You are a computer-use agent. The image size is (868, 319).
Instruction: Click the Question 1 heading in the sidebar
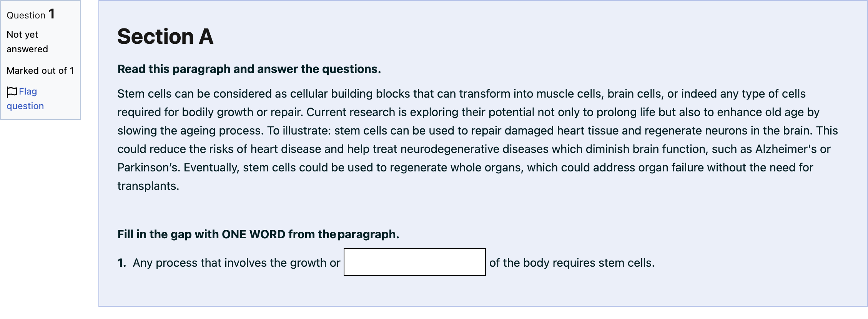coord(31,15)
